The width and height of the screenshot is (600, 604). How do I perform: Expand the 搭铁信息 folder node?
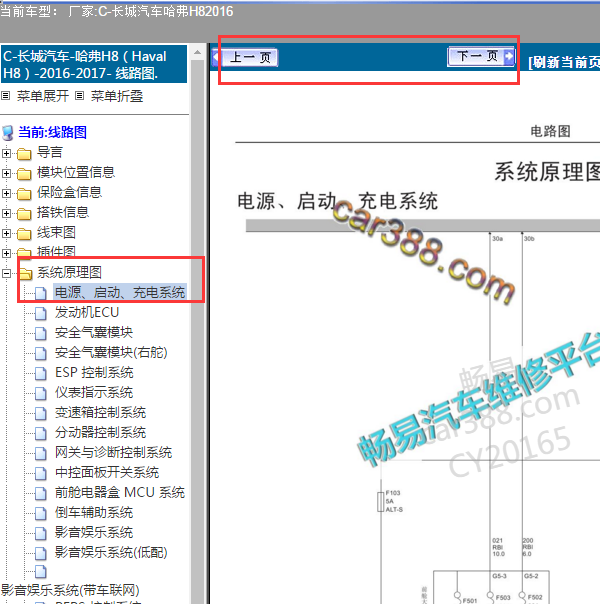click(6, 213)
